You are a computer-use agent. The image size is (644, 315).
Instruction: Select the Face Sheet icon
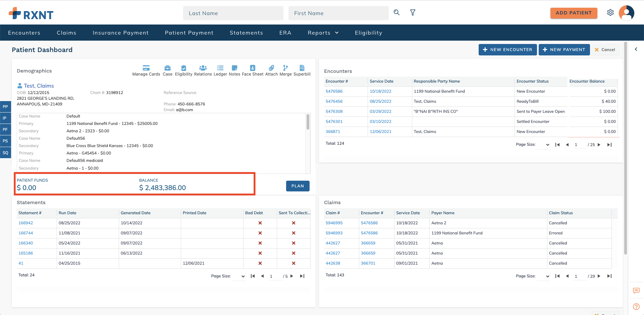coord(253,70)
